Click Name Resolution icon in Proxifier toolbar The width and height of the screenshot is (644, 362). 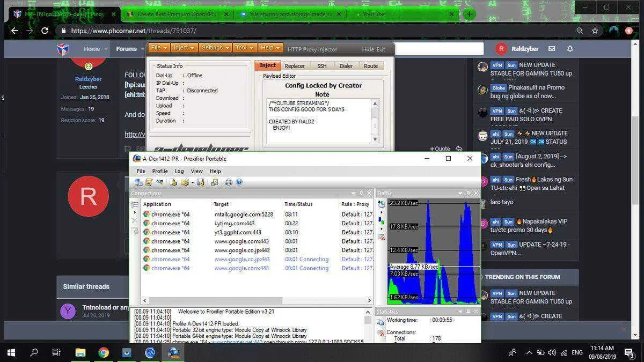(x=159, y=182)
